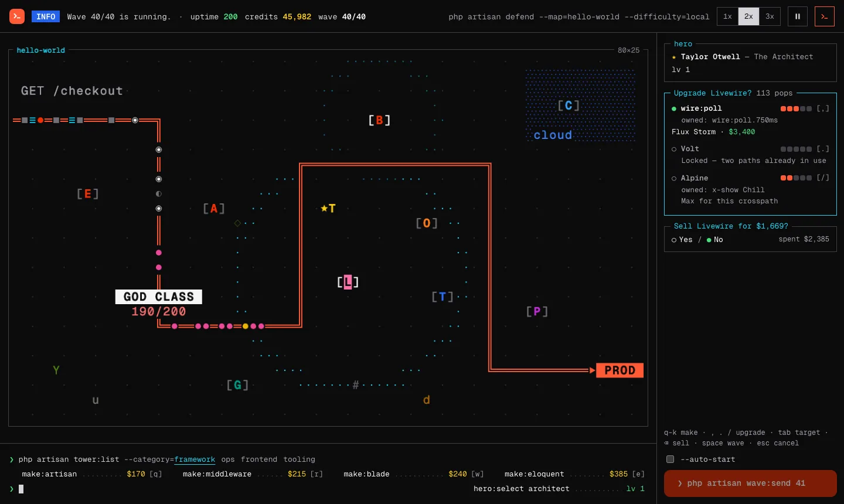This screenshot has width=844, height=504.
Task: Select the [C] cloud tower
Action: point(569,105)
